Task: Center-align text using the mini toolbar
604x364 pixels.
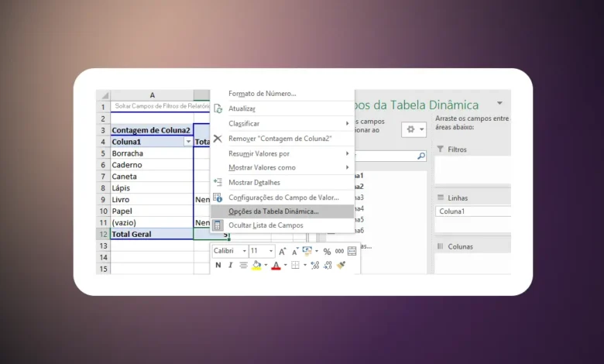Action: (243, 265)
